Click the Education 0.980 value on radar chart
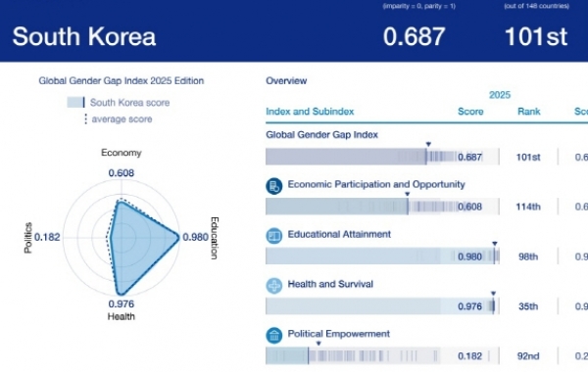The width and height of the screenshot is (588, 372). 195,237
